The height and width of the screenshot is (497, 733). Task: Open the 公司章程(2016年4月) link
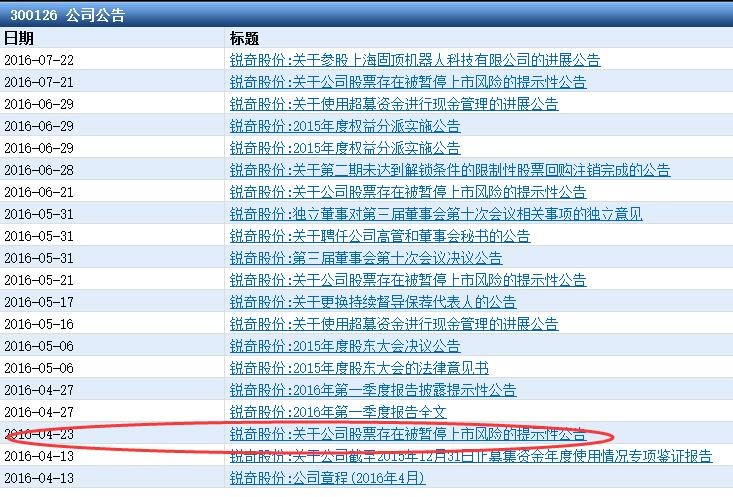(327, 478)
